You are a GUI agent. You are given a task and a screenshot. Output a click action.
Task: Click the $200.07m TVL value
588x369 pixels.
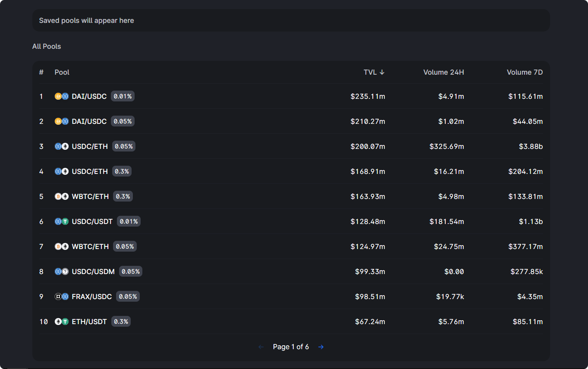[368, 146]
